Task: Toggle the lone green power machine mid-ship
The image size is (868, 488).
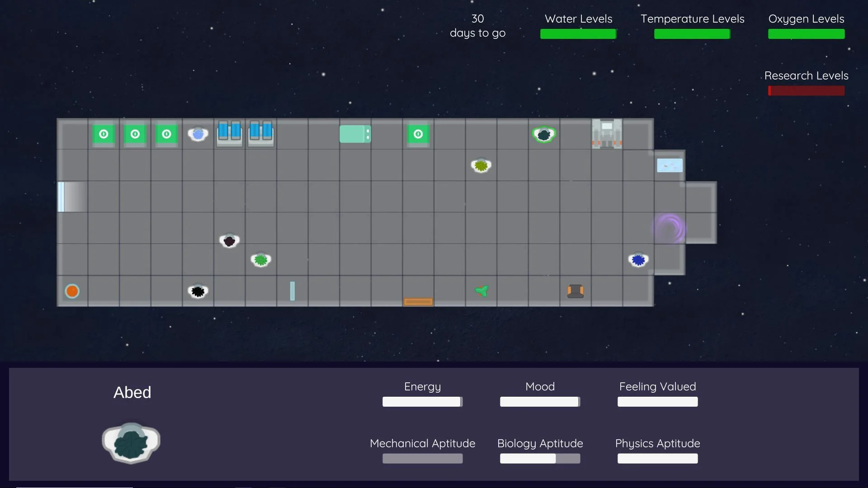Action: pyautogui.click(x=418, y=134)
